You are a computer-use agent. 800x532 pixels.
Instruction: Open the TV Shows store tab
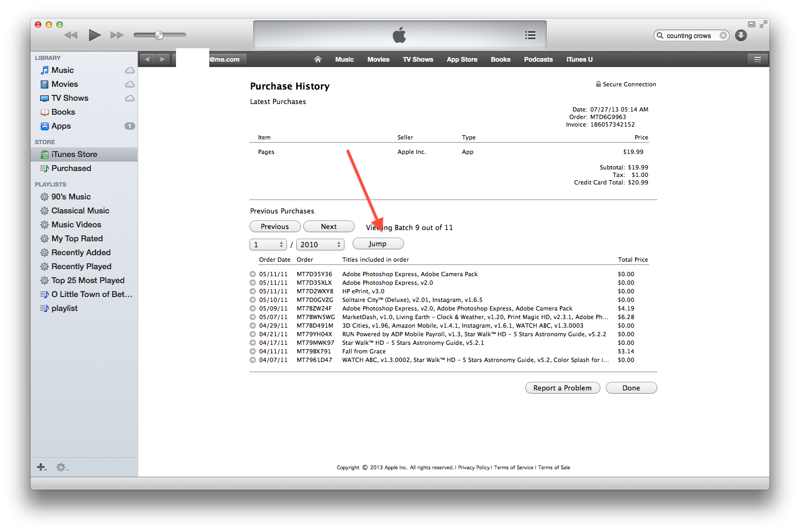click(418, 60)
